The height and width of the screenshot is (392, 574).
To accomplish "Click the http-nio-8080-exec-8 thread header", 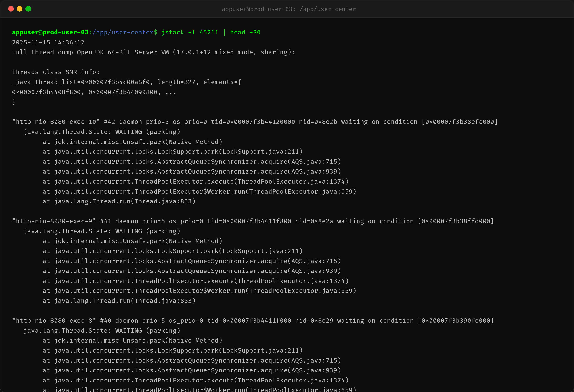I will pos(253,321).
